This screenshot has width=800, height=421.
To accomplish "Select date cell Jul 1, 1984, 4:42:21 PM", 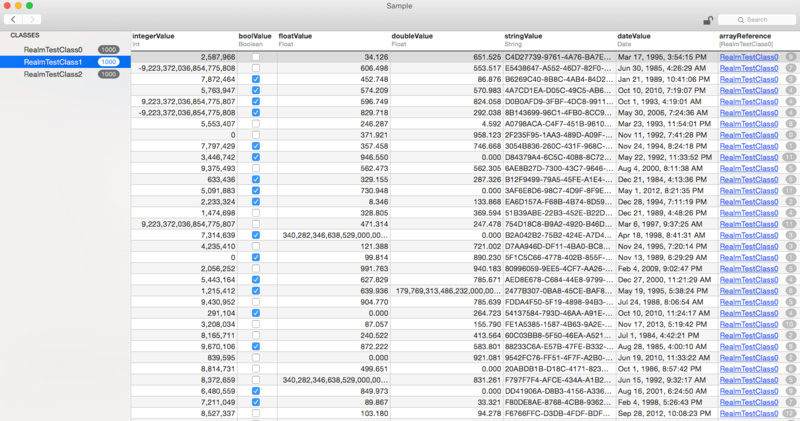I will point(667,335).
